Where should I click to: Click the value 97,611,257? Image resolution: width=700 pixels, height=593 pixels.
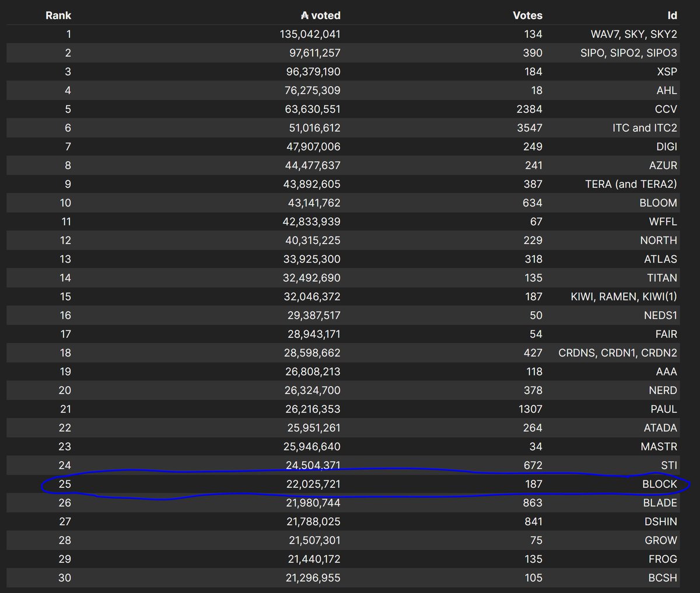click(314, 53)
